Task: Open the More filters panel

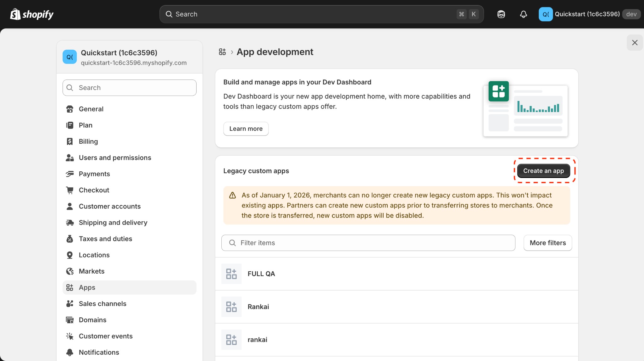Action: coord(547,242)
